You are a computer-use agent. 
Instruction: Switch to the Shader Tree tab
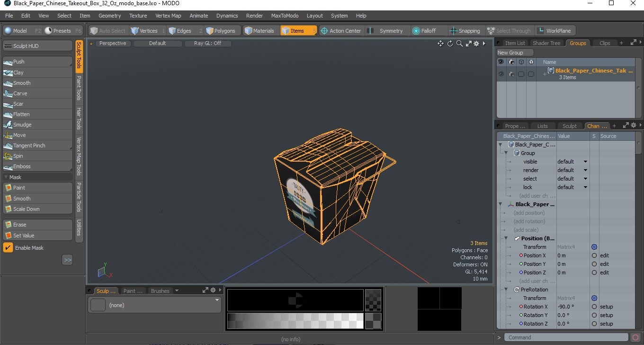coord(546,43)
